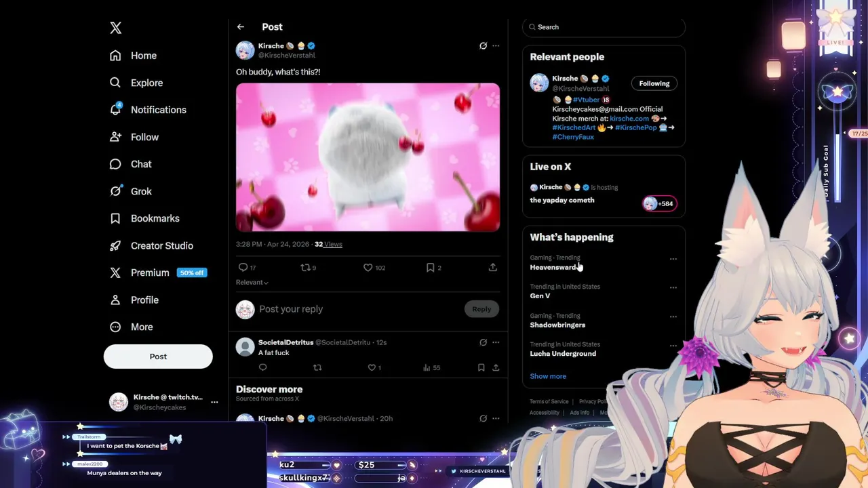Bookmark SocietalDetritus's reply

tap(481, 367)
